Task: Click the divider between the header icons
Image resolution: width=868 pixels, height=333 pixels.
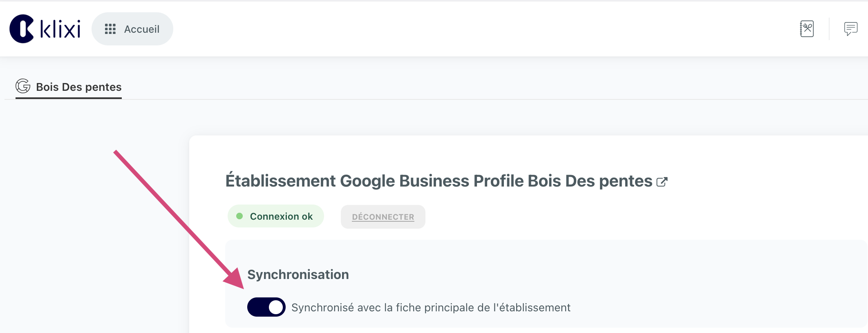Action: click(x=829, y=29)
